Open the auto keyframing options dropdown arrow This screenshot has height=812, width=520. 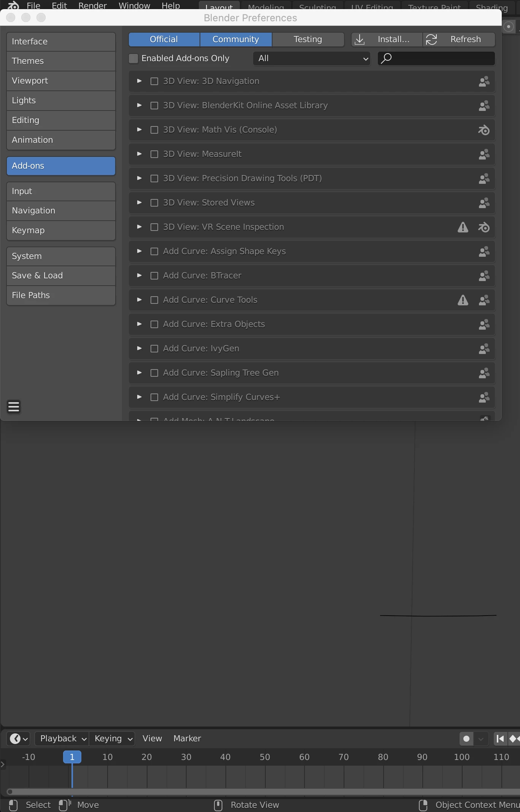pyautogui.click(x=481, y=739)
